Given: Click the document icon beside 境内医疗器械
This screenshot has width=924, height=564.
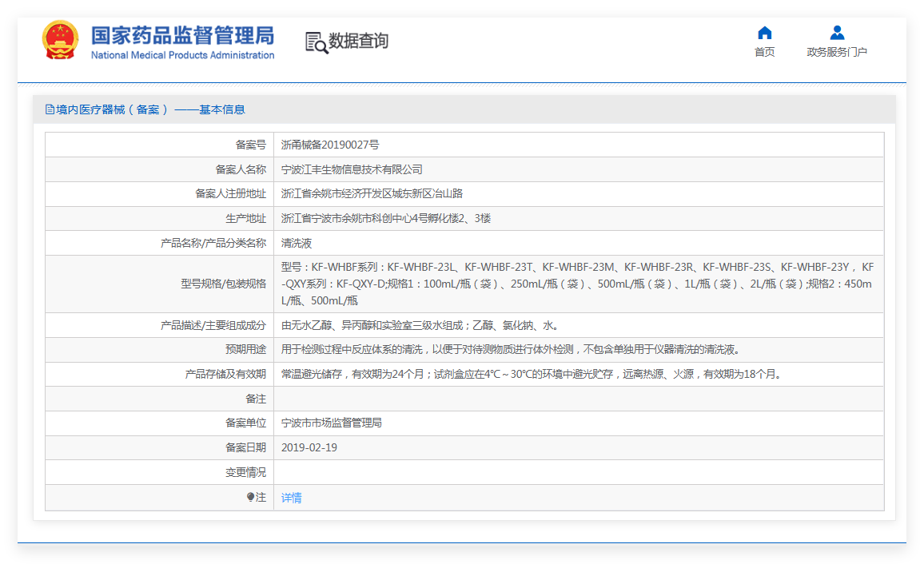Looking at the screenshot, I should tap(50, 109).
